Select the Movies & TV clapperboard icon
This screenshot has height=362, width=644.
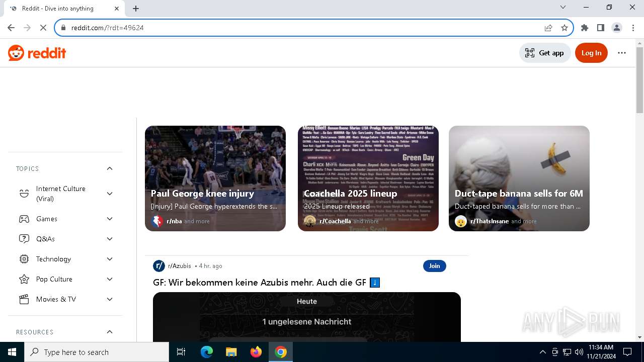click(24, 299)
